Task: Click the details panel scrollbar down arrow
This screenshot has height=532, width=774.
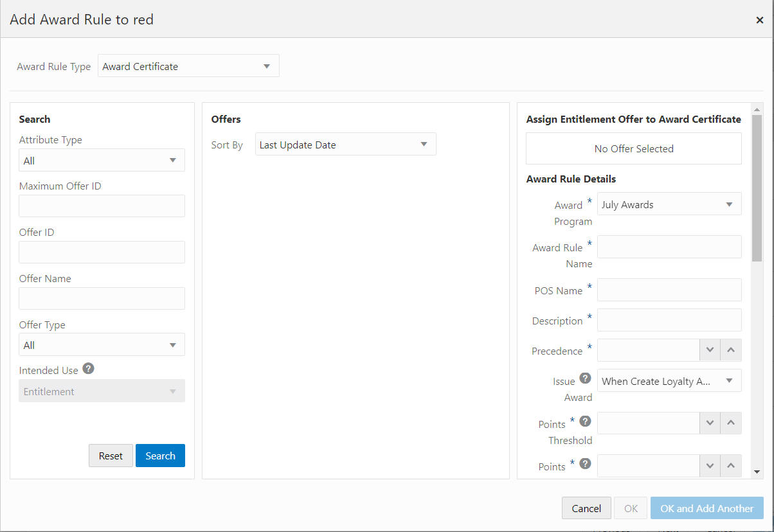Action: [757, 472]
